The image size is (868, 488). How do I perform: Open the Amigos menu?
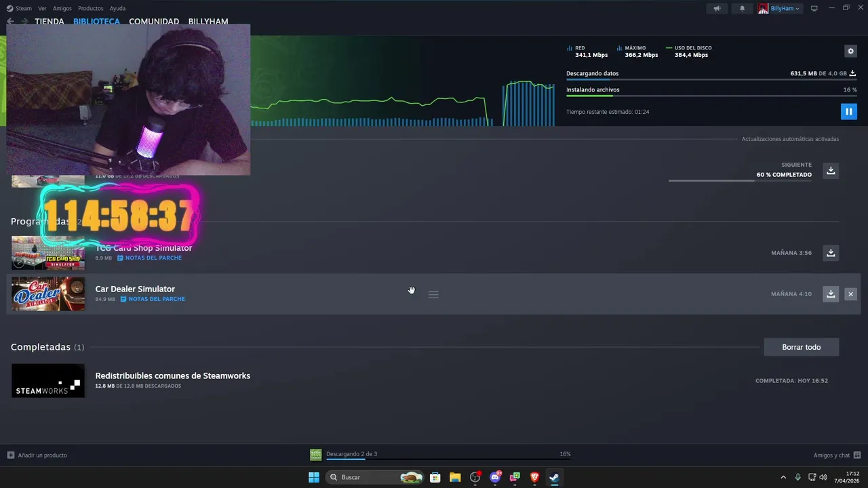(x=62, y=8)
